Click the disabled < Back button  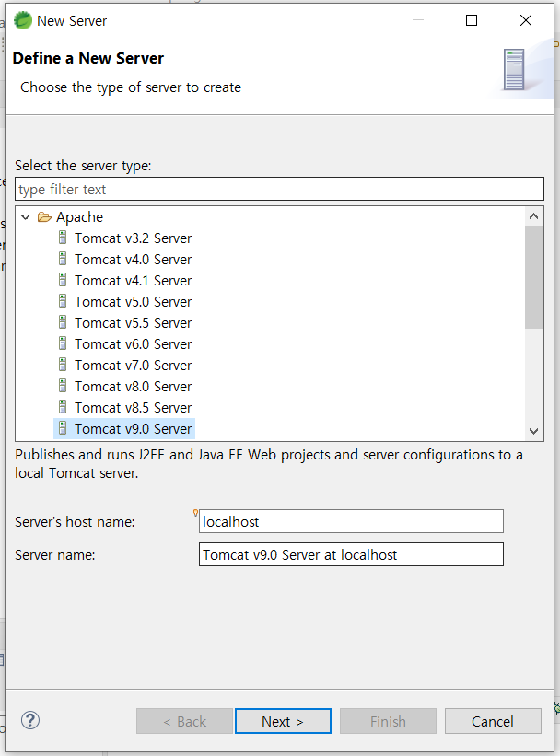(185, 721)
